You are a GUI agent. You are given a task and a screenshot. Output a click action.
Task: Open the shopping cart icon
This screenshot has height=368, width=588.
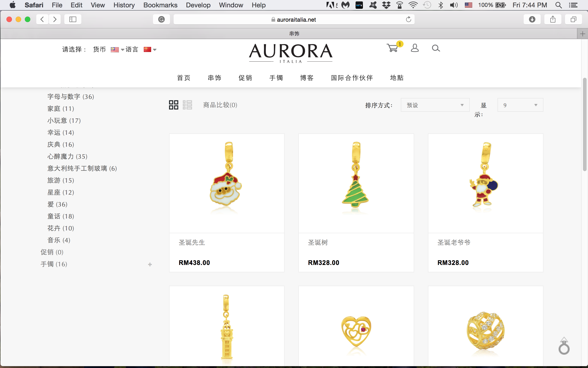click(x=392, y=48)
